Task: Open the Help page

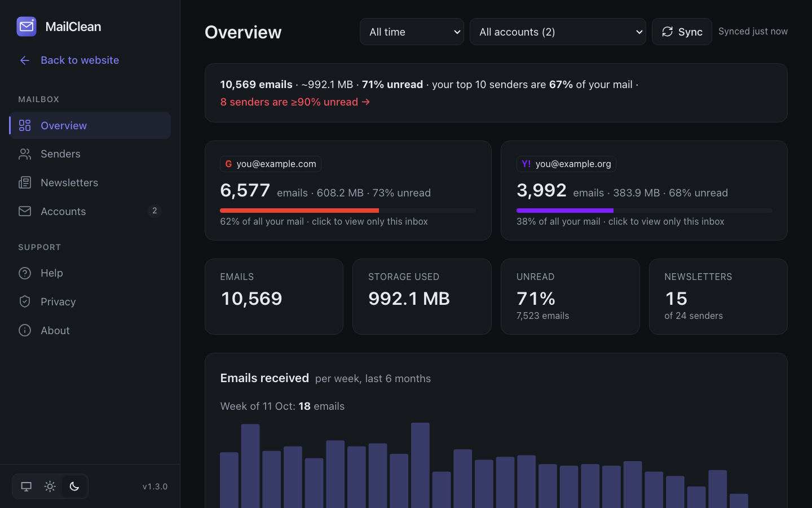Action: [90, 273]
